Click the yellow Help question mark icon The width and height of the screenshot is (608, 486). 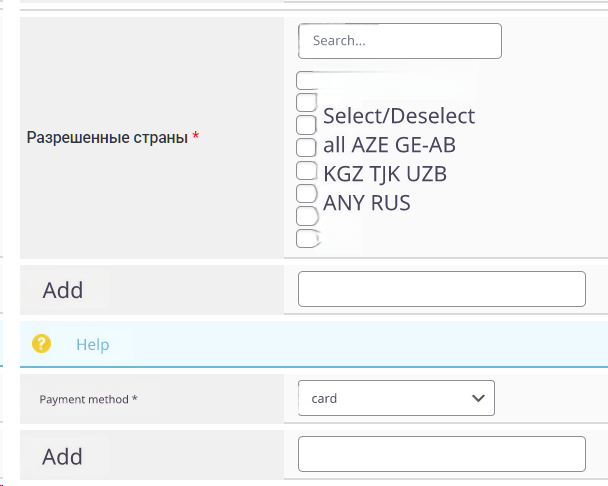pos(41,344)
